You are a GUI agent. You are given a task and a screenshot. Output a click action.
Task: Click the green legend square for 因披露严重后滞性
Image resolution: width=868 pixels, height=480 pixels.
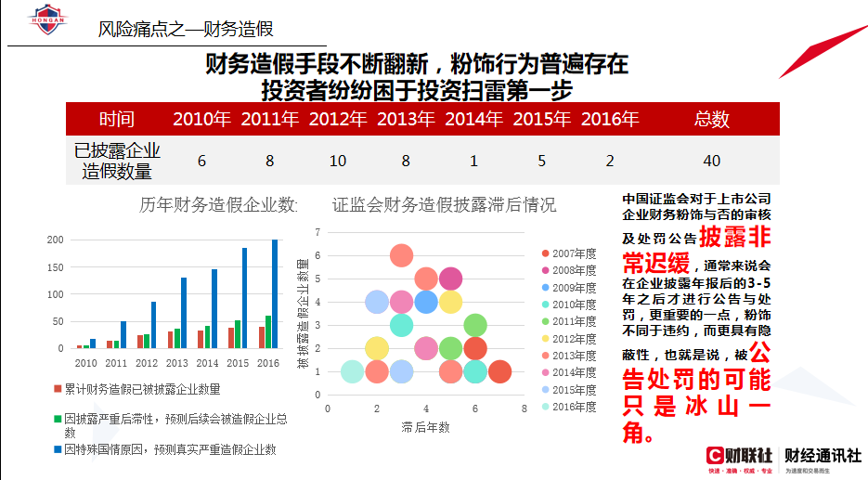click(x=58, y=419)
